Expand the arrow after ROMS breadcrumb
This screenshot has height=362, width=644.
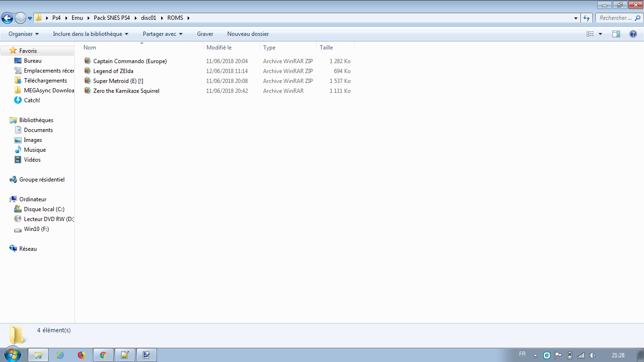[x=189, y=18]
